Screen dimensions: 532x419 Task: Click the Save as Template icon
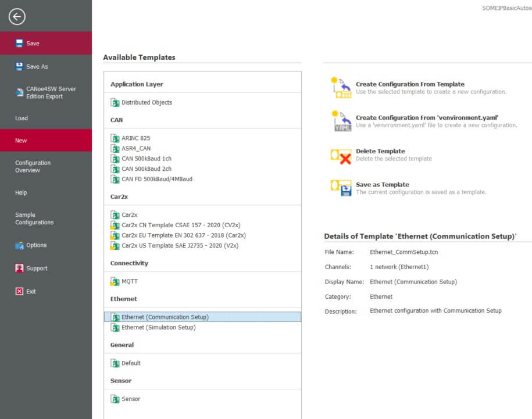(341, 188)
